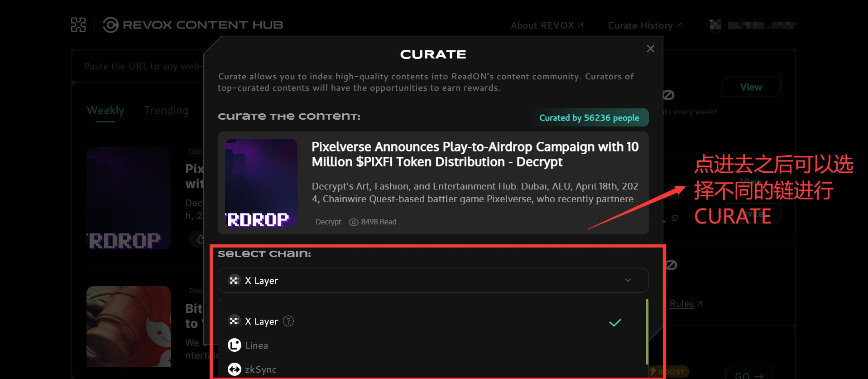Image resolution: width=868 pixels, height=379 pixels.
Task: Click the chain list scrollbar
Action: coord(647,331)
